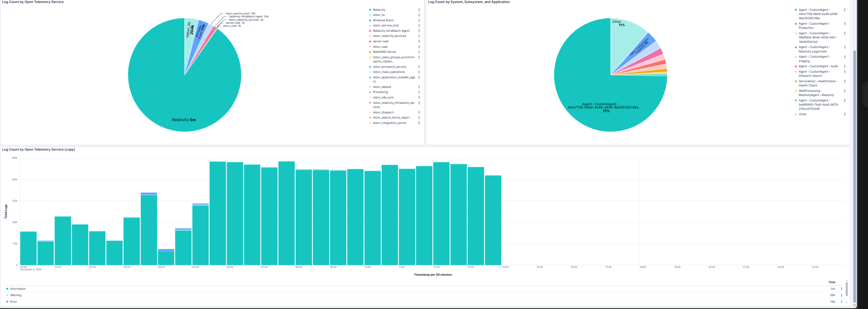
Task: Open the kebab menu for relsvr_caat
Action: 419,46
